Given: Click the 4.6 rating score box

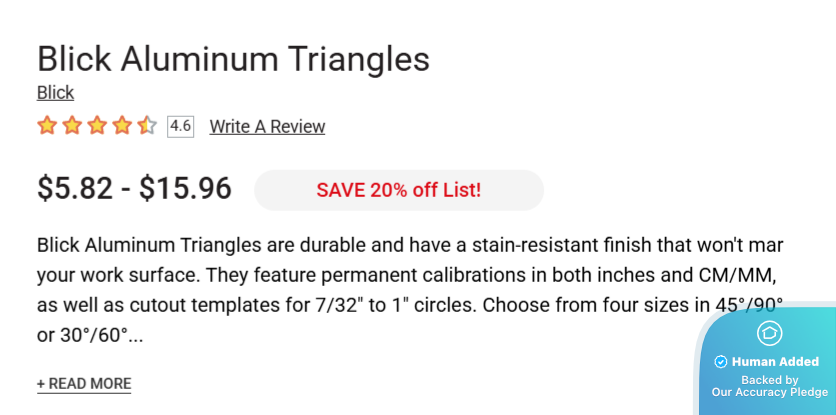Looking at the screenshot, I should click(180, 126).
